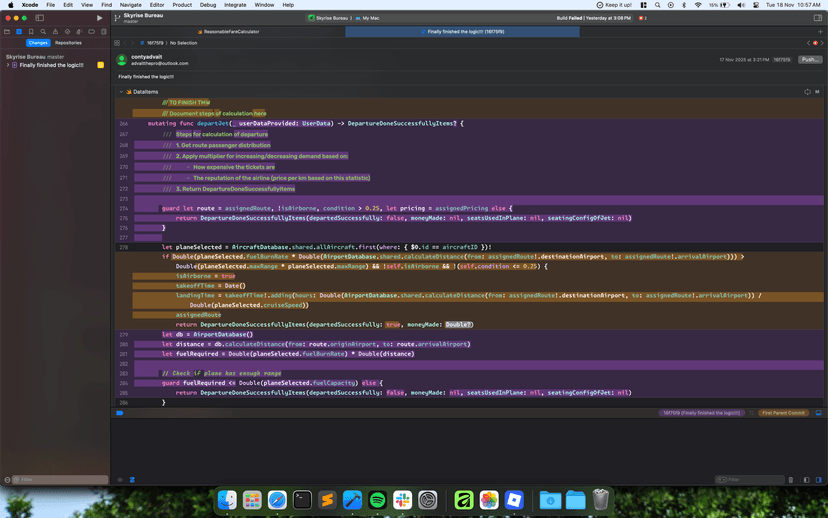Click the Project navigator folder icon
This screenshot has height=518, width=828.
click(x=6, y=31)
